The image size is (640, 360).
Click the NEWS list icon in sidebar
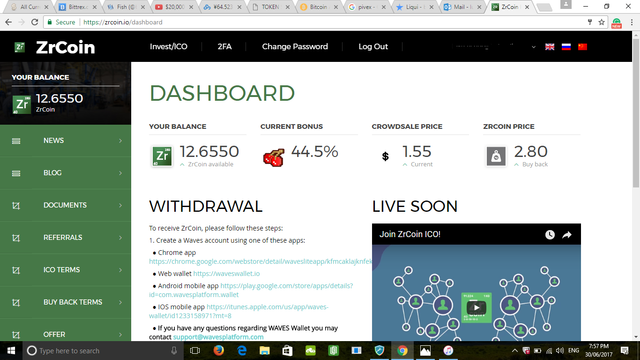coord(16,141)
